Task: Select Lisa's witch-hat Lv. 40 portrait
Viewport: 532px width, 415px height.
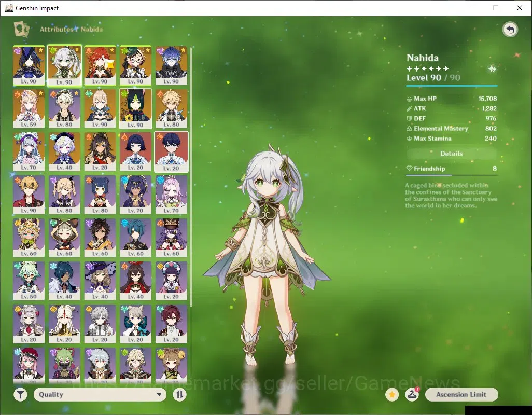Action: point(100,281)
